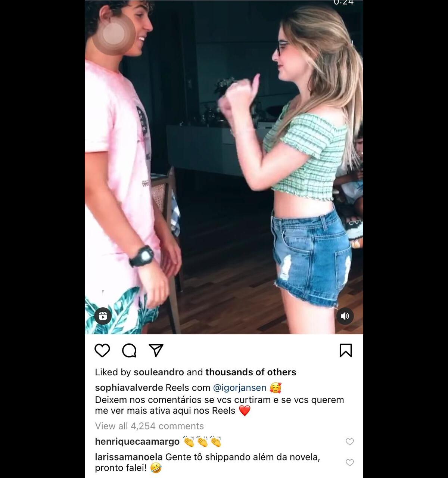The height and width of the screenshot is (478, 448).
Task: Mute the video sound speaker icon
Action: (x=345, y=316)
